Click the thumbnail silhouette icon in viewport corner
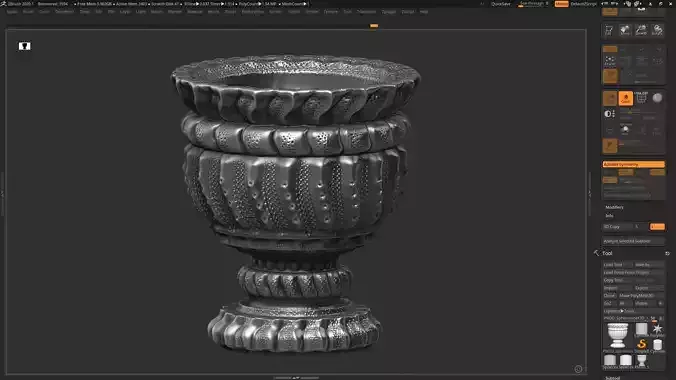The width and height of the screenshot is (676, 380). (x=25, y=46)
